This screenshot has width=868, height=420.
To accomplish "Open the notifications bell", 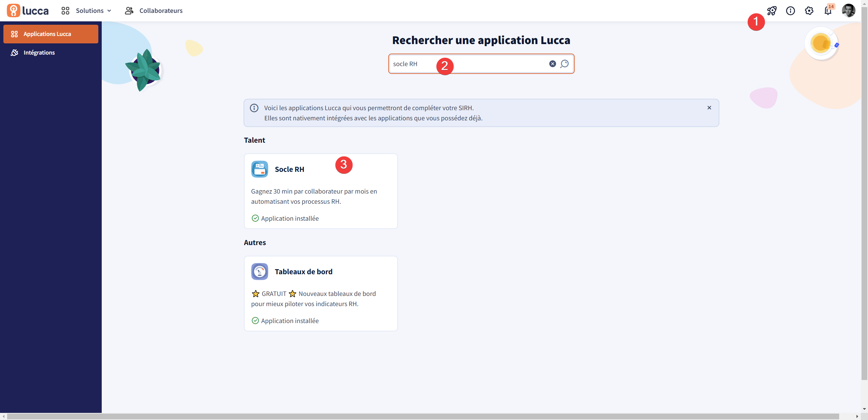I will pos(828,11).
